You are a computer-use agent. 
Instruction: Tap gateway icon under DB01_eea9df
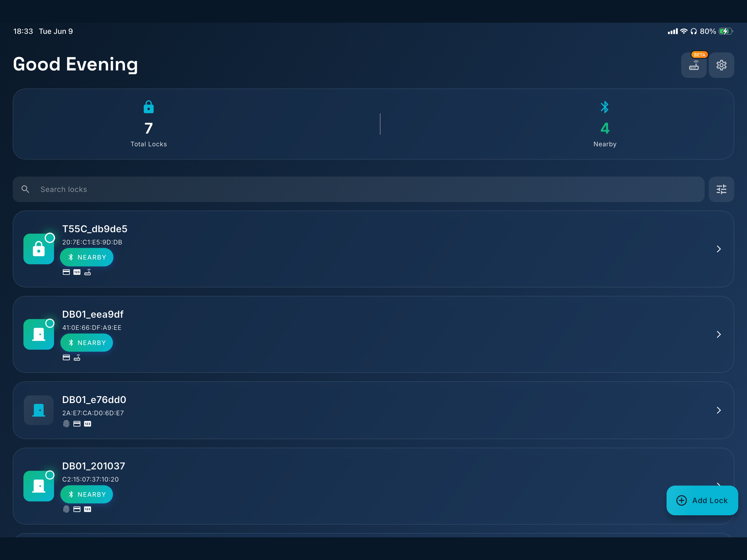pyautogui.click(x=77, y=357)
